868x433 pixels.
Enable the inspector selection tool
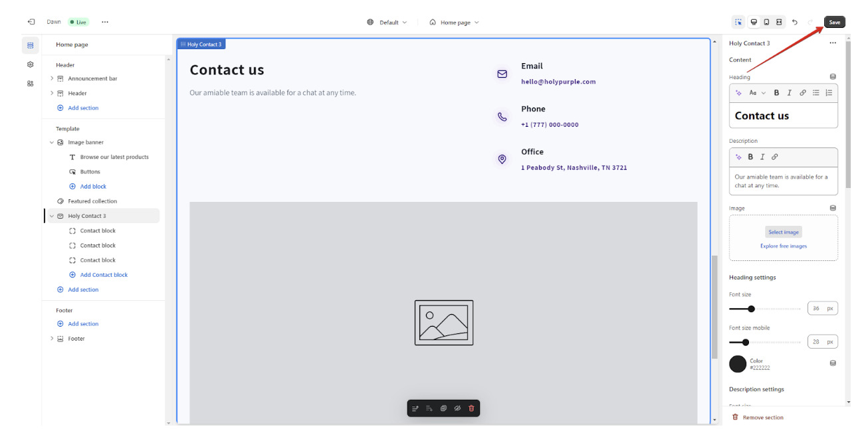click(x=738, y=22)
